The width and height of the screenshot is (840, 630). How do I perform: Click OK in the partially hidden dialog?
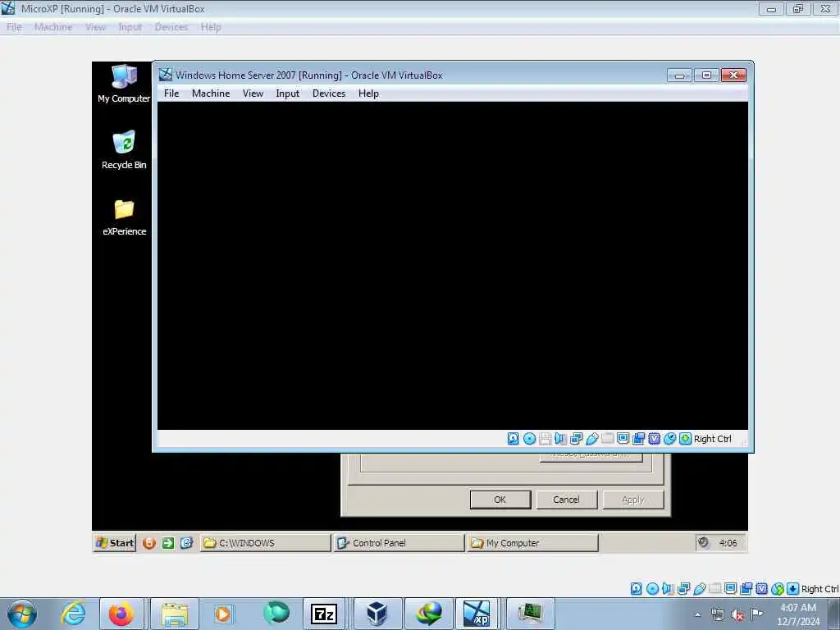tap(500, 500)
